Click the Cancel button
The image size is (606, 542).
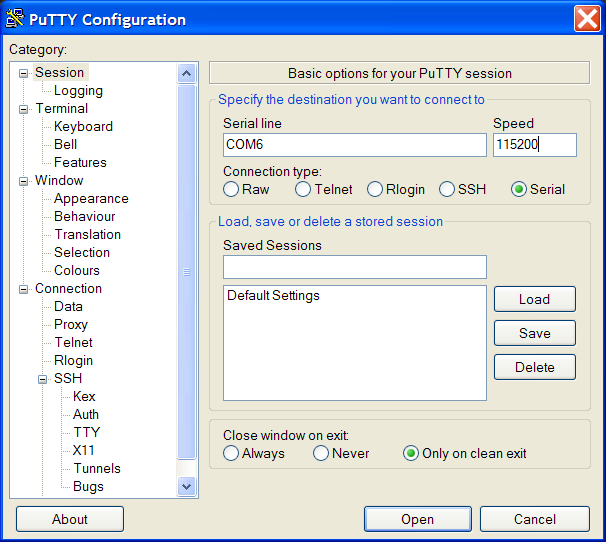coord(535,519)
